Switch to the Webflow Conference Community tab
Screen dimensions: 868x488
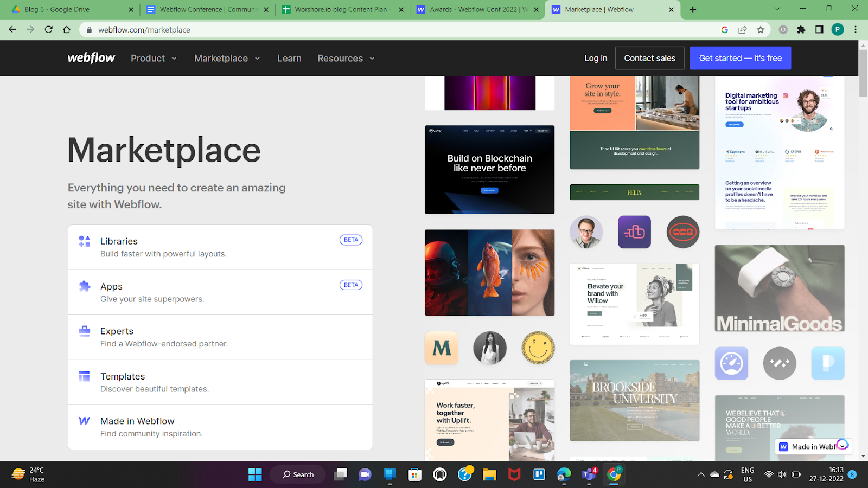pyautogui.click(x=207, y=9)
